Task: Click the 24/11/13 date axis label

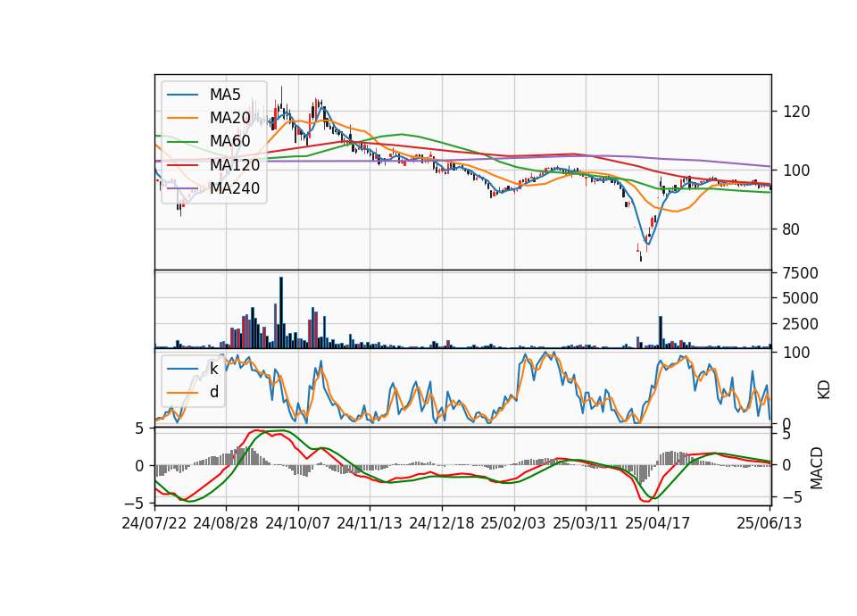Action: [370, 523]
